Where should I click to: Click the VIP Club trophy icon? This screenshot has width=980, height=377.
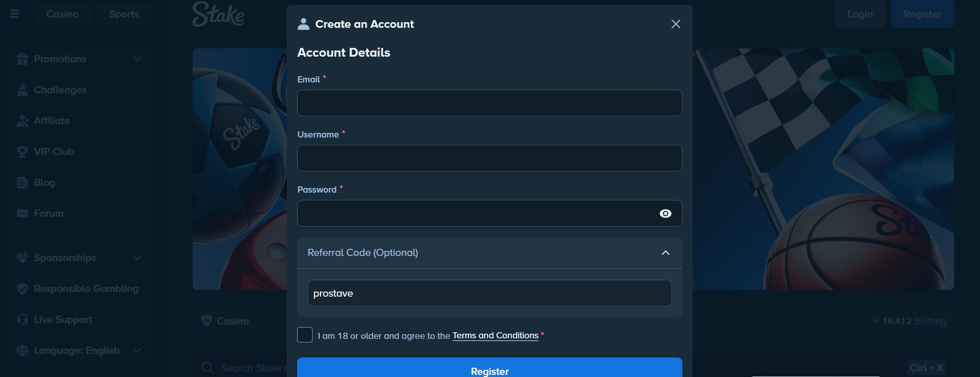(x=22, y=151)
